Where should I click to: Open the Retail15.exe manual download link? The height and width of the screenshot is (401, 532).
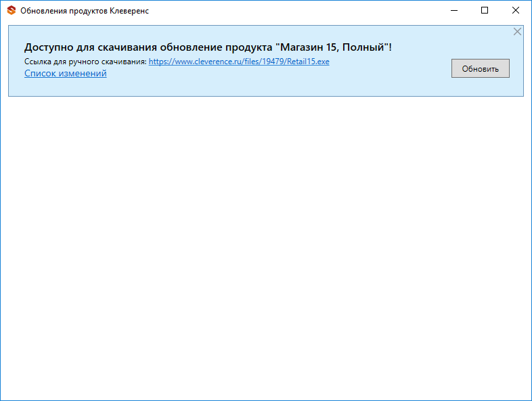(239, 62)
